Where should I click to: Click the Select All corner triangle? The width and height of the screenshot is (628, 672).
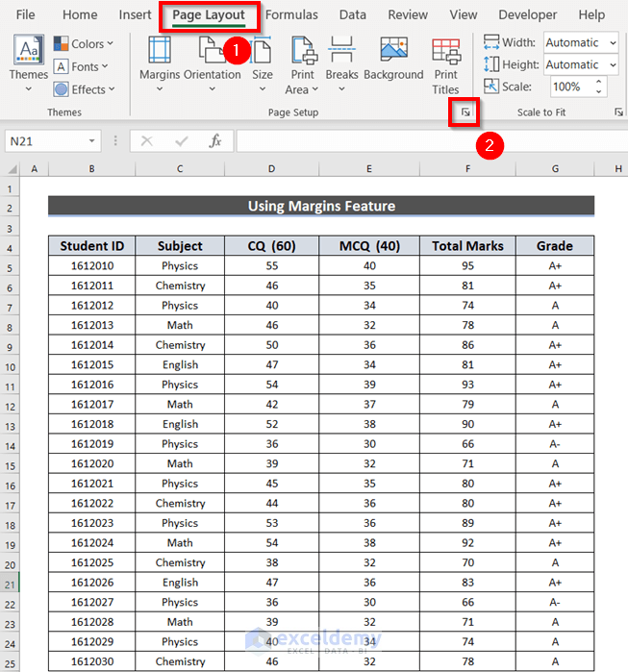tap(11, 169)
